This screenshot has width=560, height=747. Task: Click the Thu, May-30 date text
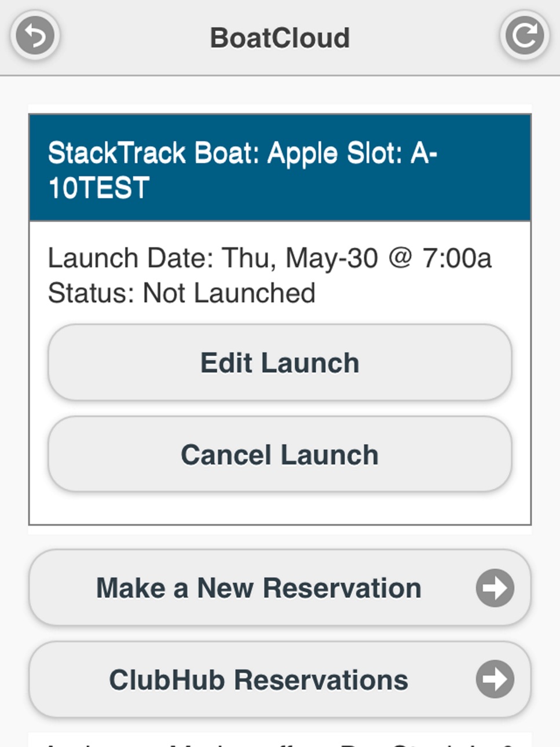click(x=300, y=258)
